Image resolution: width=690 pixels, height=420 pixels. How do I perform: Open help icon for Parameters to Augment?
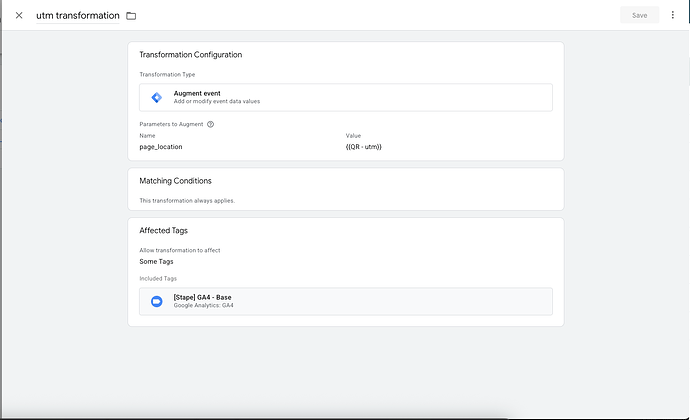[x=210, y=124]
